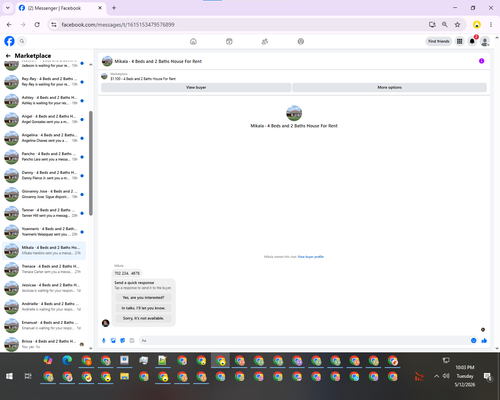Open the account profile avatar menu

[x=485, y=41]
